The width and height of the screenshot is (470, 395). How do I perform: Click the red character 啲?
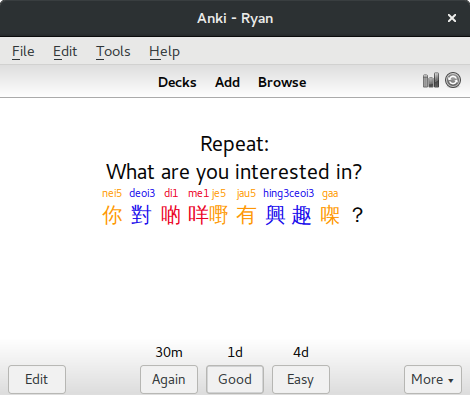coord(171,215)
